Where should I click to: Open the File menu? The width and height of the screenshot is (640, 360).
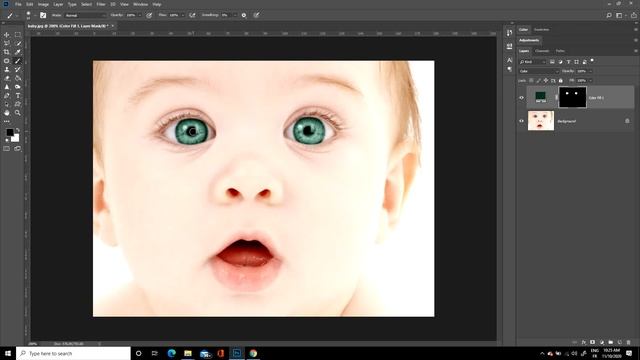(x=18, y=4)
